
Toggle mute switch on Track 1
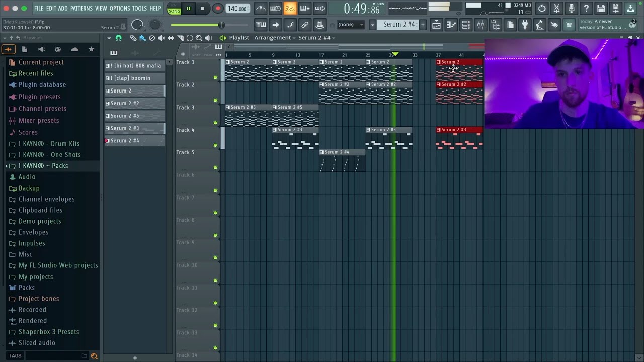click(216, 77)
